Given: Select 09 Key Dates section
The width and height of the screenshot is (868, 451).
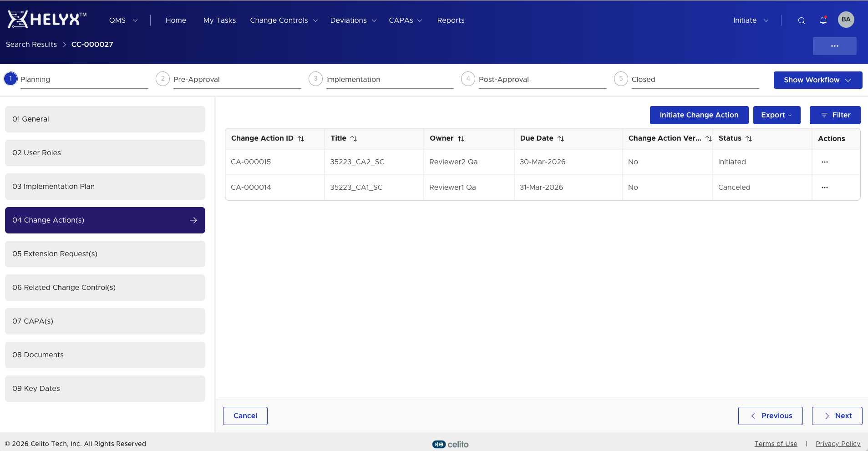Looking at the screenshot, I should pyautogui.click(x=105, y=389).
